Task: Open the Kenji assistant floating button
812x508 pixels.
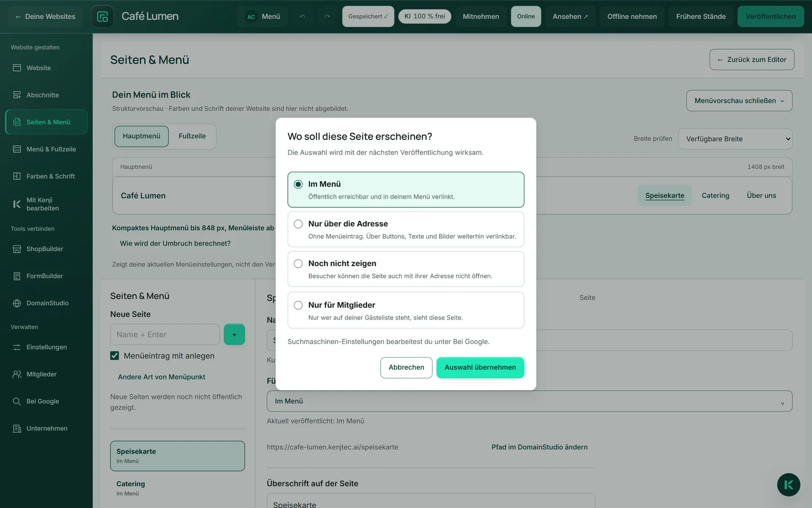Action: [x=789, y=485]
